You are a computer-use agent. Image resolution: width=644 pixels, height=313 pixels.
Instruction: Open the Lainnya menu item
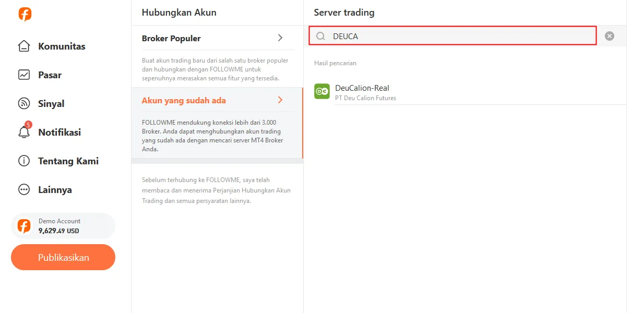[x=55, y=189]
